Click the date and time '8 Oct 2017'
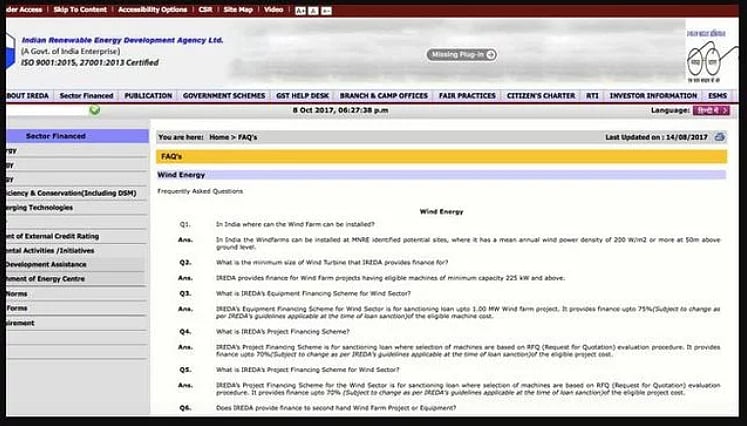The height and width of the screenshot is (426, 747). coord(341,110)
